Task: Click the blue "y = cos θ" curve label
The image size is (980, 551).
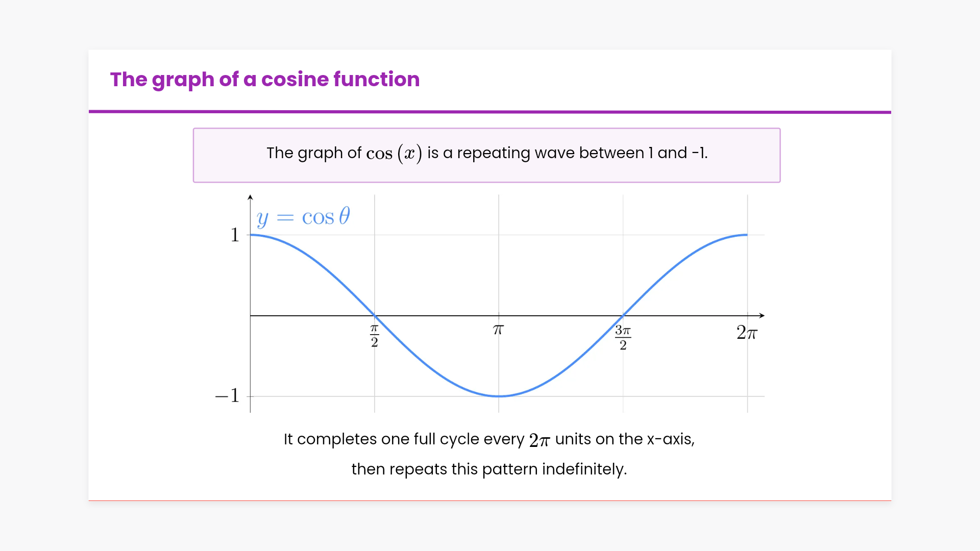Action: point(303,217)
